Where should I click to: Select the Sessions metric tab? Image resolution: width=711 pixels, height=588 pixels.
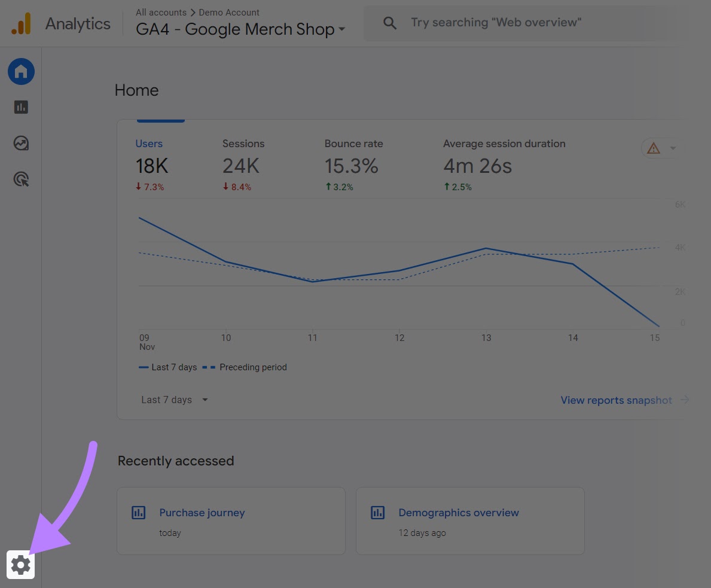coord(243,144)
